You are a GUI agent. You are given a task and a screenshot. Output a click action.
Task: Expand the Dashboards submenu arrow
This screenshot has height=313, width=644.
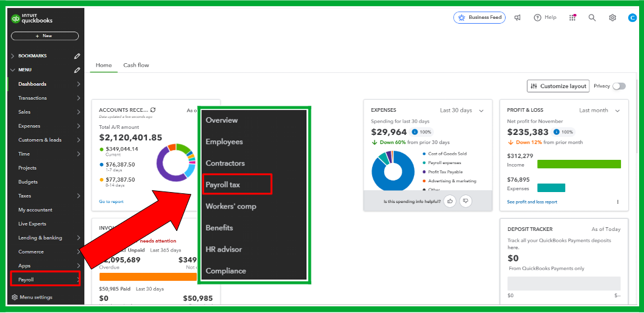[78, 84]
